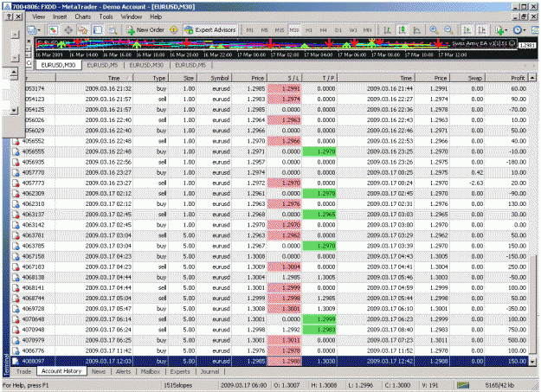Click the order icon for 4056552
The image size is (541, 392).
(x=16, y=141)
